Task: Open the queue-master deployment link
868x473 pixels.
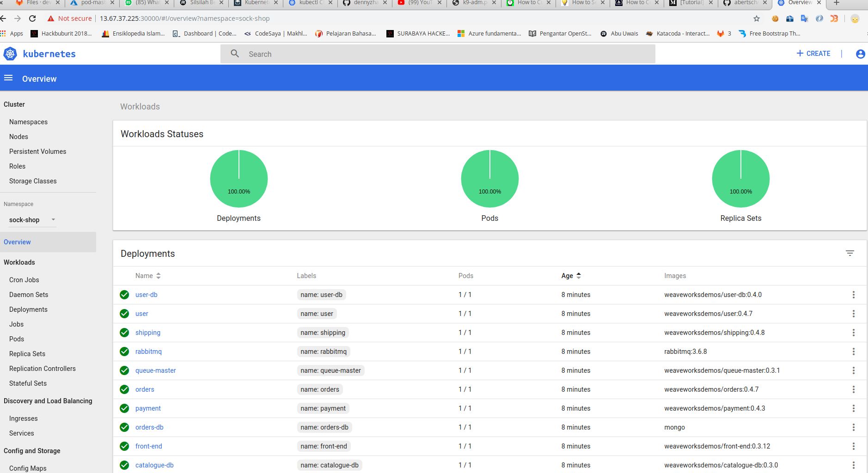Action: 156,370
